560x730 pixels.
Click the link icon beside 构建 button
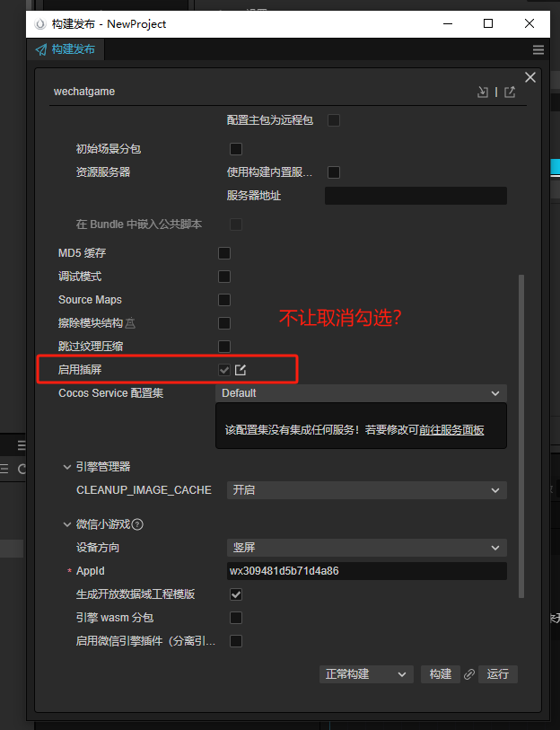[x=469, y=674]
